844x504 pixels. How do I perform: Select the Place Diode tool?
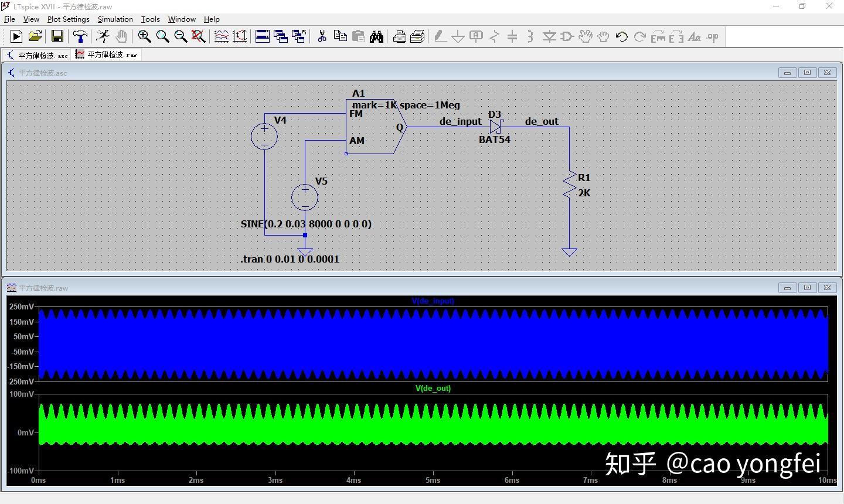(549, 36)
